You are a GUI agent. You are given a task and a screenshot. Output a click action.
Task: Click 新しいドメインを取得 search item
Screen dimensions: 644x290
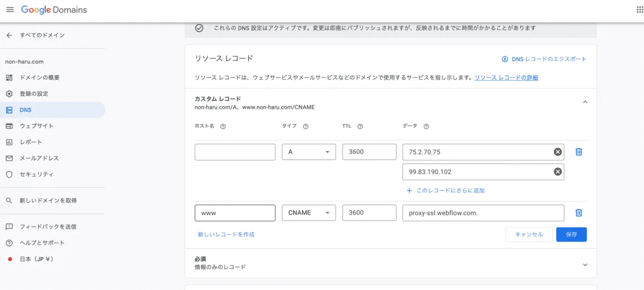tap(52, 201)
